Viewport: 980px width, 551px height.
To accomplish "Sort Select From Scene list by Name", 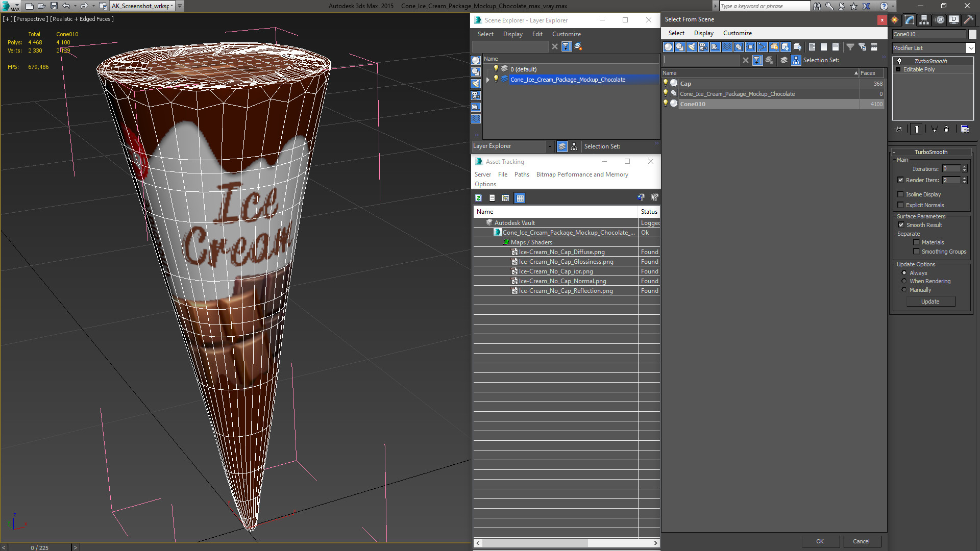I will point(761,73).
